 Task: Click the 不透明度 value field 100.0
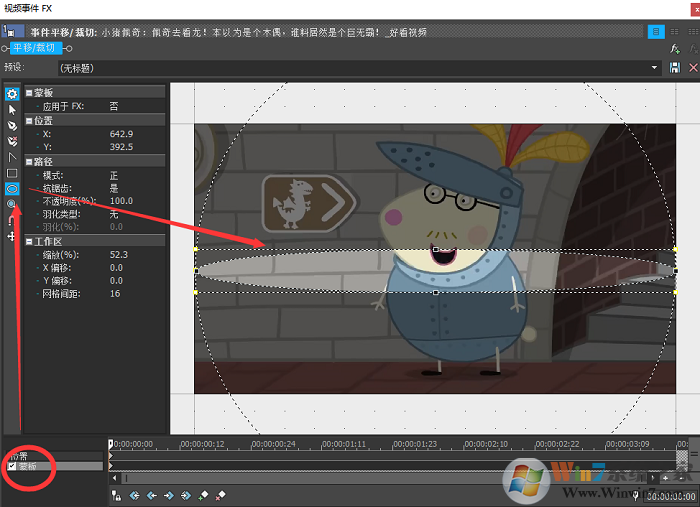click(x=122, y=201)
